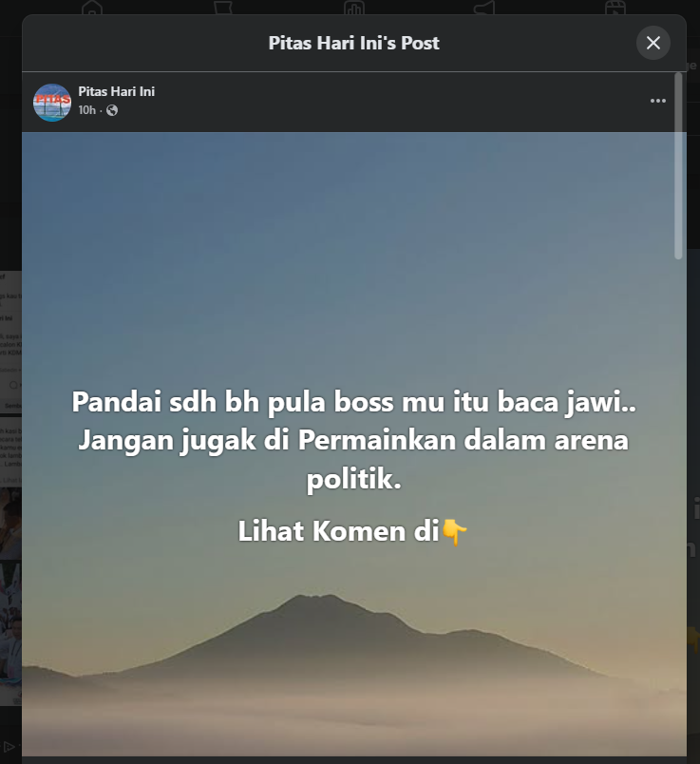Click the dialog title Pitas Hari Ini's Post

[x=353, y=43]
